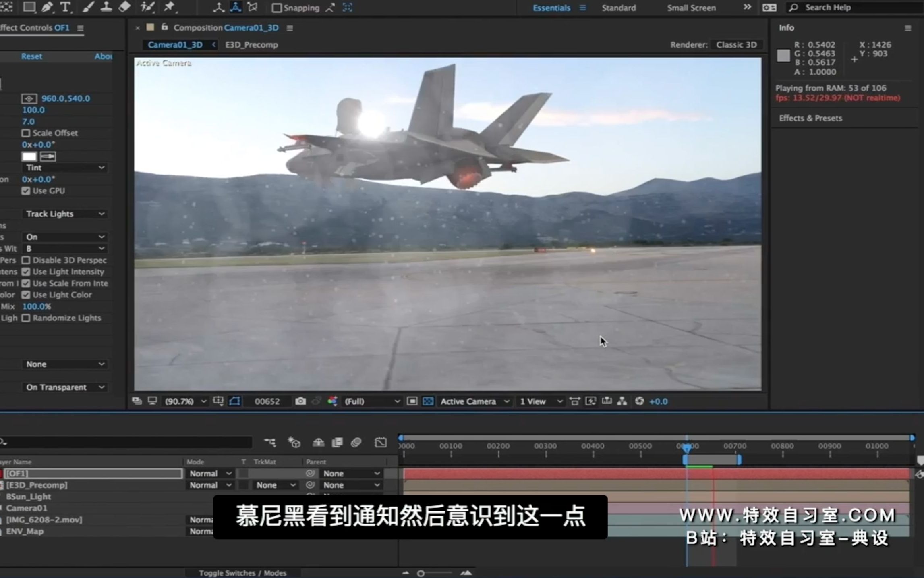The width and height of the screenshot is (924, 578).
Task: Select the Type tool
Action: pos(65,7)
